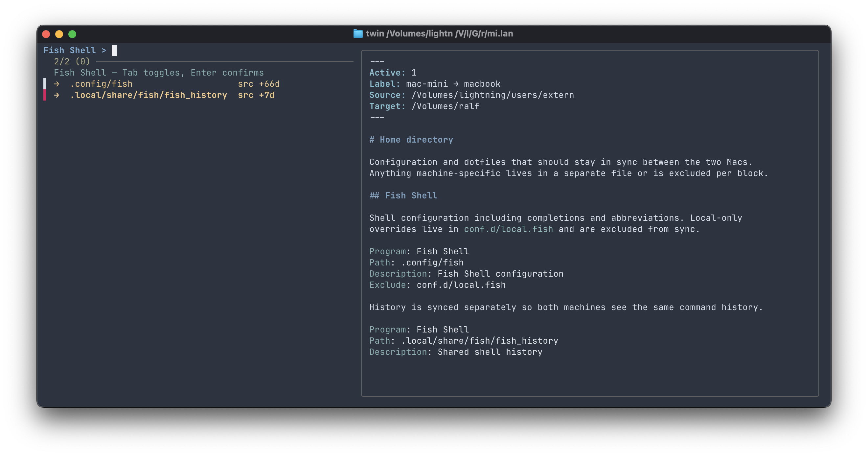The width and height of the screenshot is (868, 456).
Task: Click the 'Exclude: conf.d/local.fish' line
Action: pyautogui.click(x=437, y=285)
